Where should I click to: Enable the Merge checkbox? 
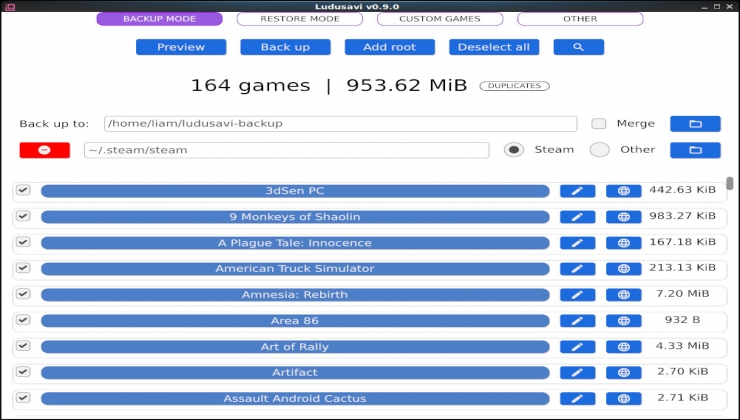point(598,124)
